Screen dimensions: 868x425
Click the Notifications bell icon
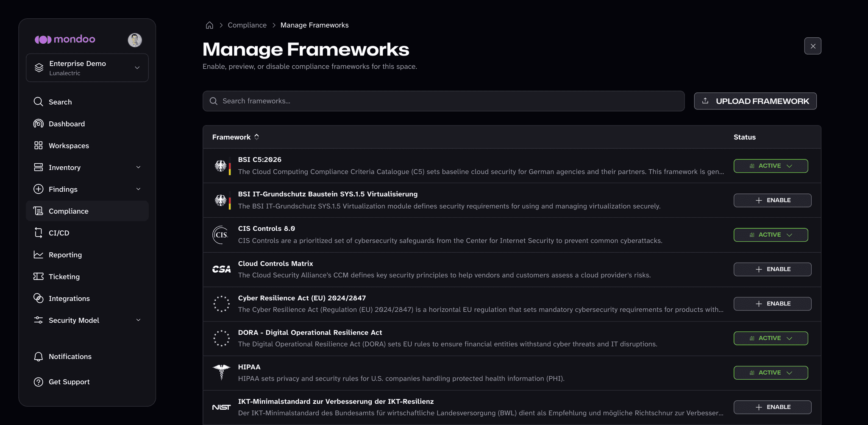pos(38,357)
